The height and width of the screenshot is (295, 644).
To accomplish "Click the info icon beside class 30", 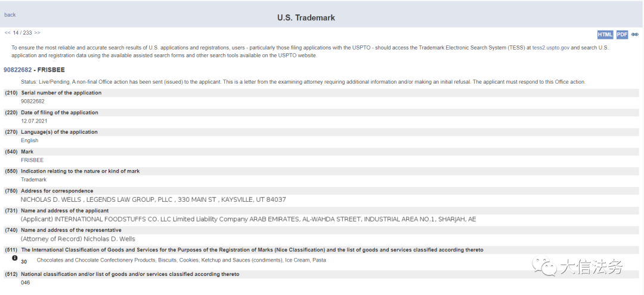I will pyautogui.click(x=15, y=259).
